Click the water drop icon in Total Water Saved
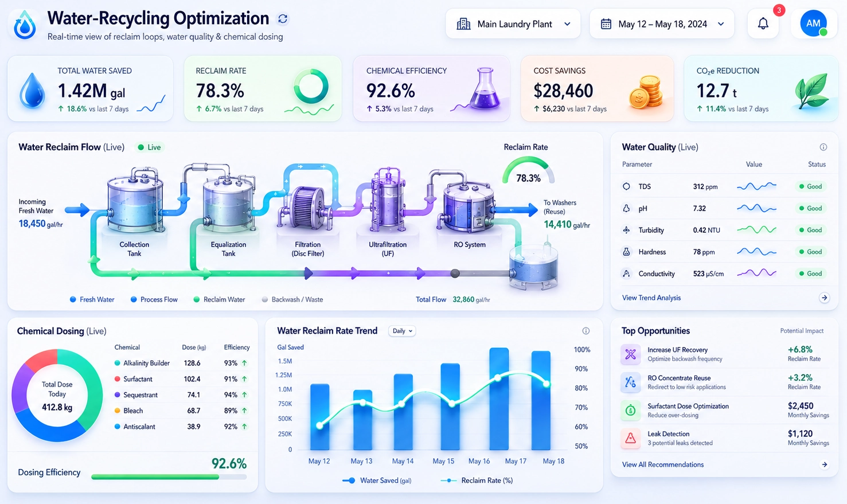847x504 pixels. 32,90
